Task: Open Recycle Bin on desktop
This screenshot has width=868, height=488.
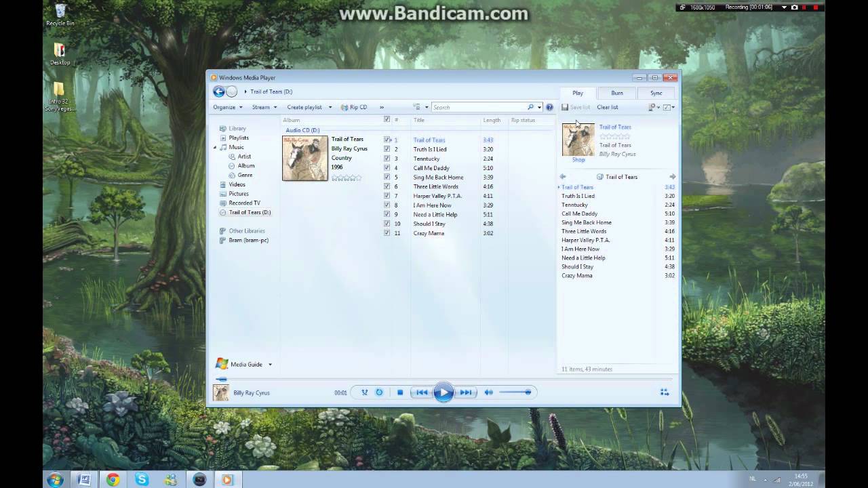Action: pyautogui.click(x=60, y=15)
